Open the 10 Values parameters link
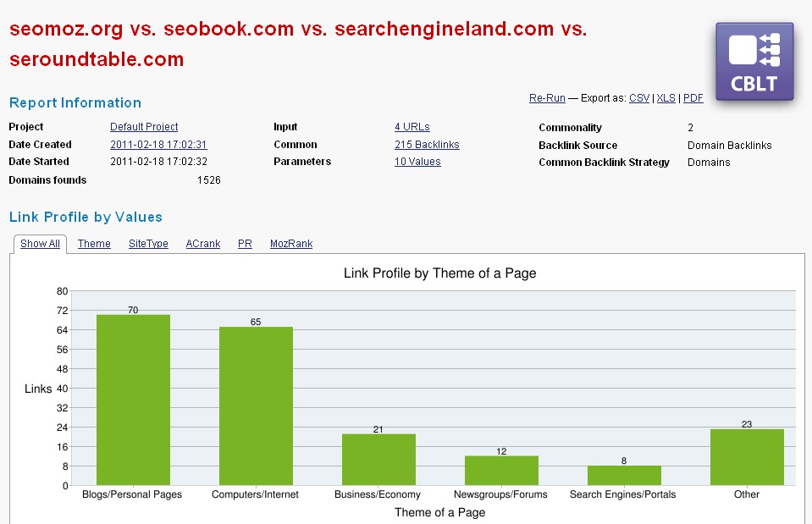 417,162
